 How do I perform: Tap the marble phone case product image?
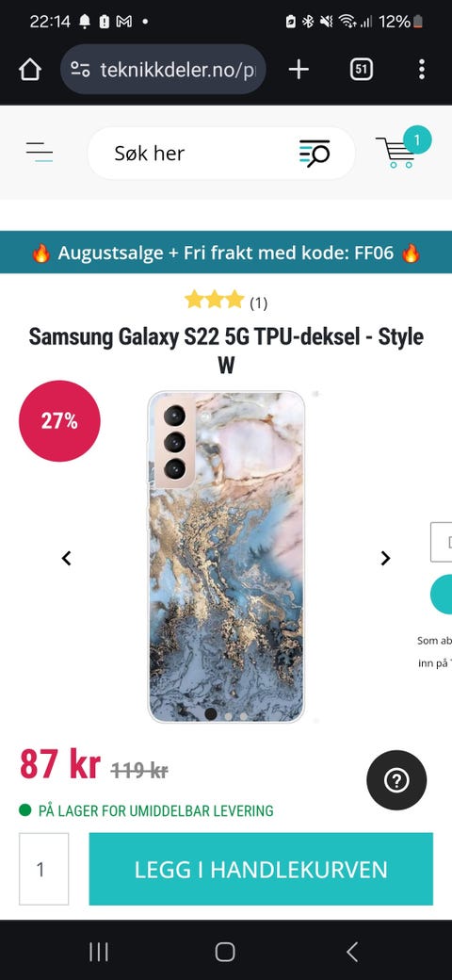(226, 557)
